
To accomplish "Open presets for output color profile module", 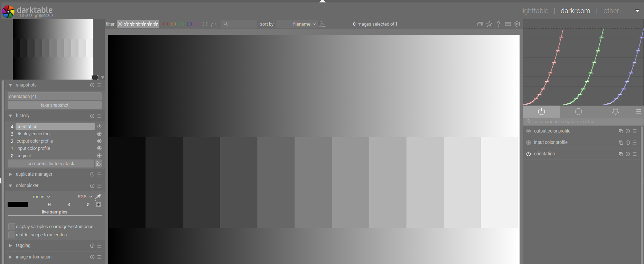I will click(635, 131).
